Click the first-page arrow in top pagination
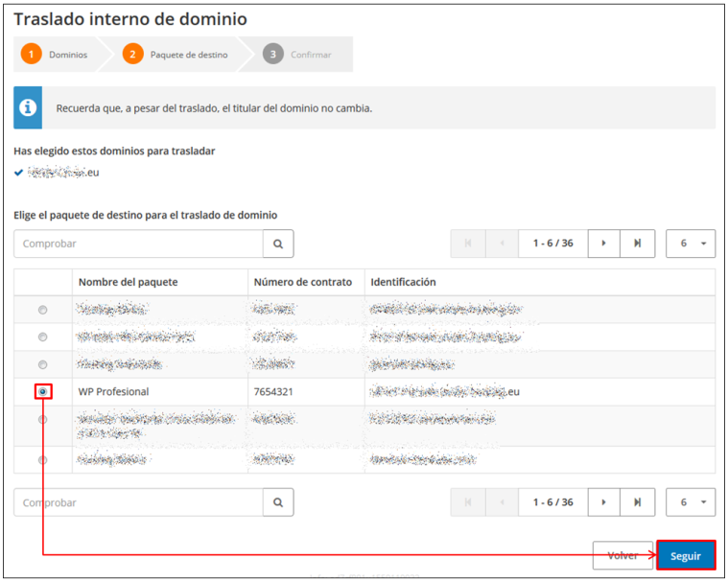Screen dimensions: 728x582 pyautogui.click(x=468, y=244)
